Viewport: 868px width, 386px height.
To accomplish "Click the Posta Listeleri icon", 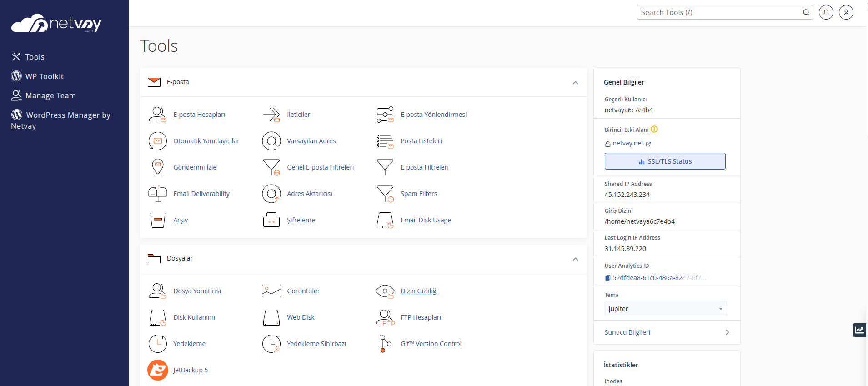I will (x=385, y=141).
